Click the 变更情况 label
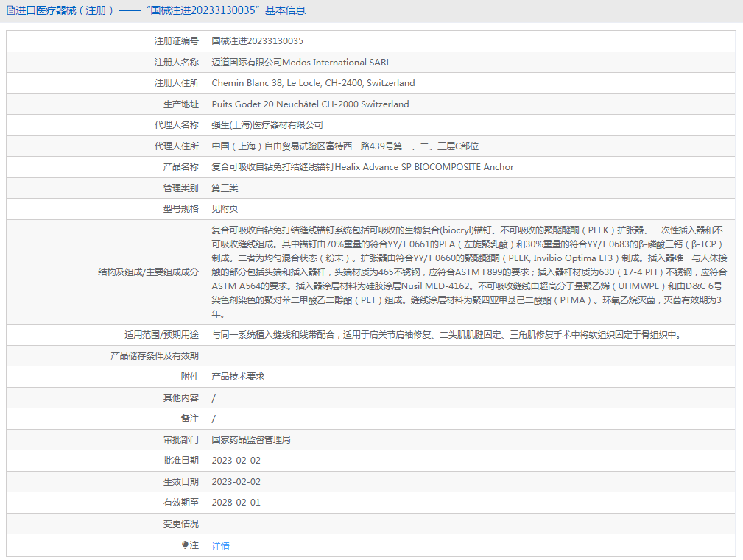743x560 pixels. [x=181, y=524]
